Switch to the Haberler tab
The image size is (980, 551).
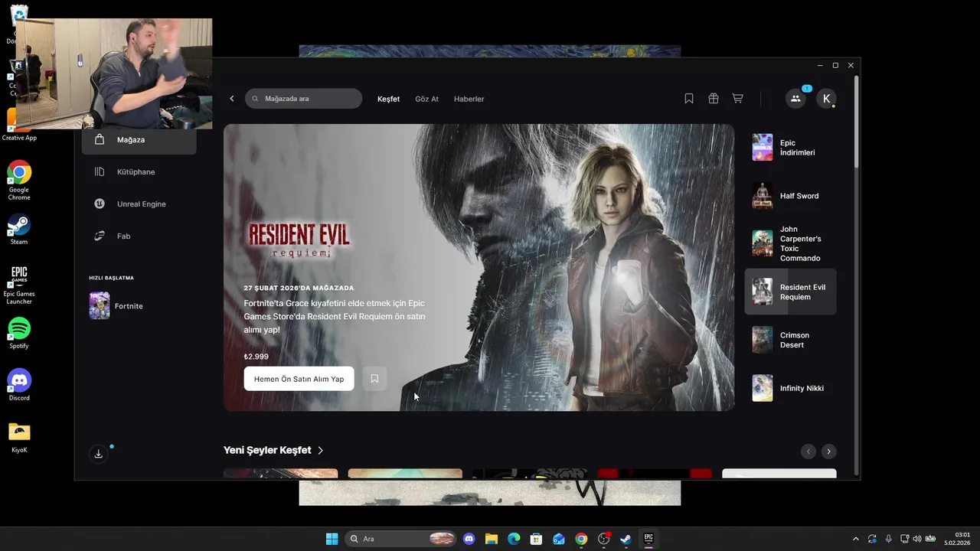click(469, 99)
